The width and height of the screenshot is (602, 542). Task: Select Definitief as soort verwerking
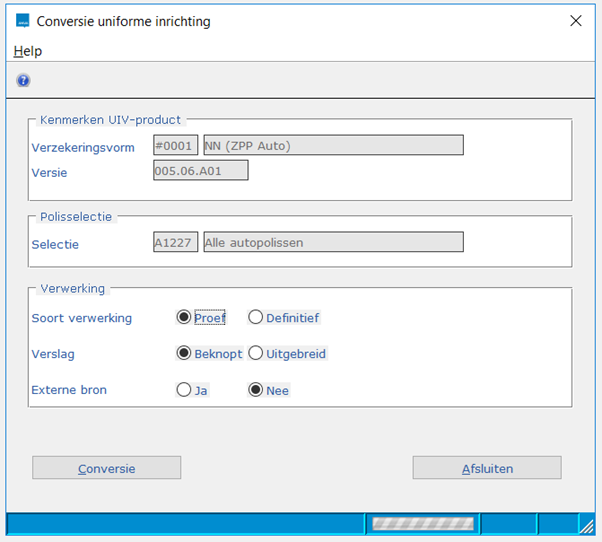255,318
